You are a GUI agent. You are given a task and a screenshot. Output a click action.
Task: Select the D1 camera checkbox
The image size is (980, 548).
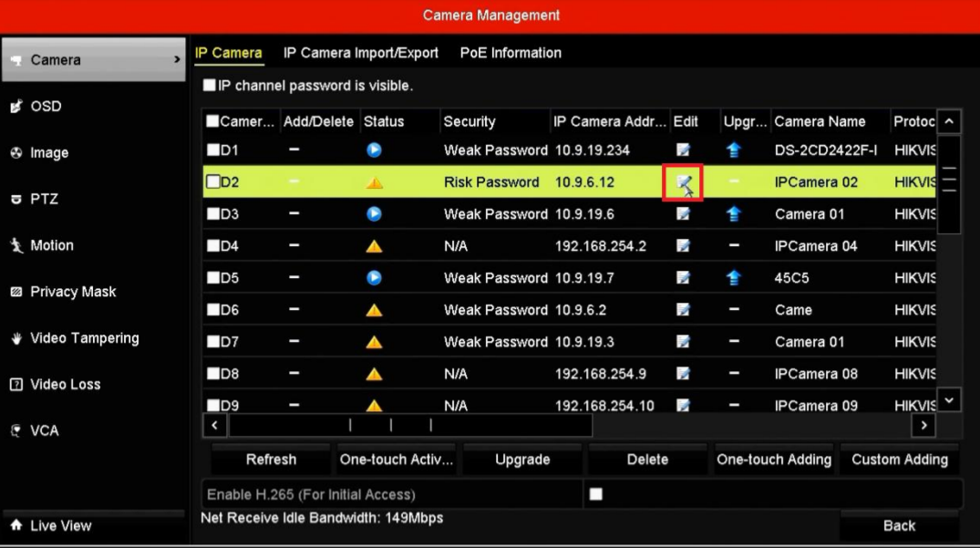pos(213,150)
